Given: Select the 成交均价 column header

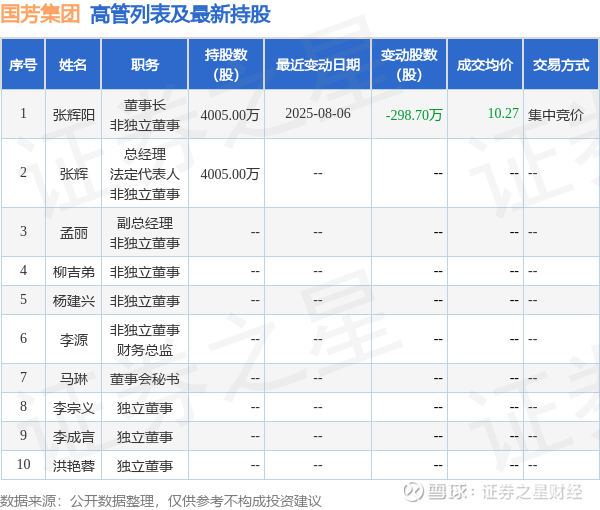Looking at the screenshot, I should (485, 64).
